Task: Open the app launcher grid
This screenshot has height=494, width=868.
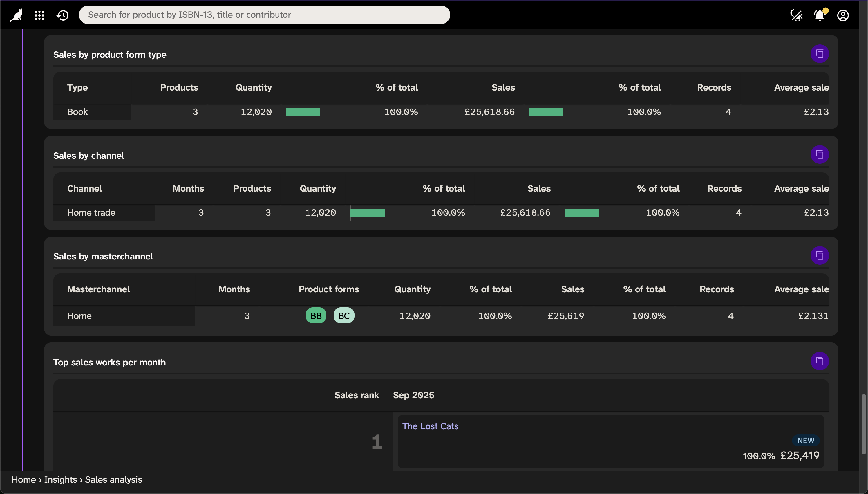Action: [x=39, y=15]
